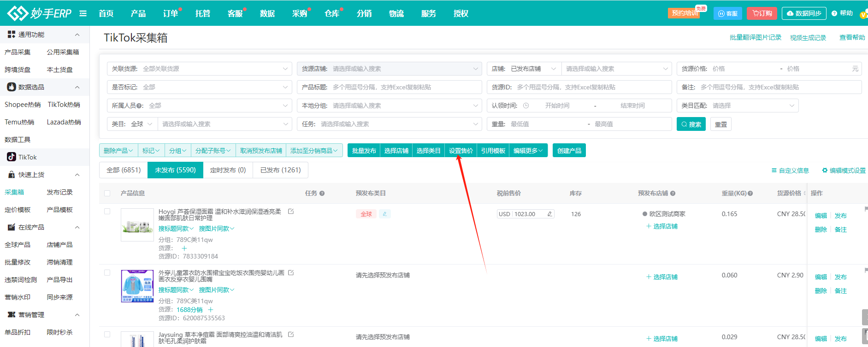Check the Hoygi 芦荟保湿面霜 row checkbox

pos(107,212)
